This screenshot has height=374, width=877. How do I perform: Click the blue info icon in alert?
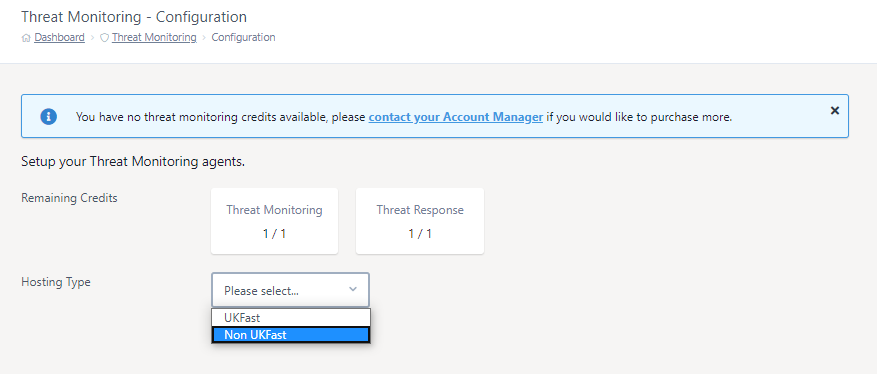tap(49, 117)
